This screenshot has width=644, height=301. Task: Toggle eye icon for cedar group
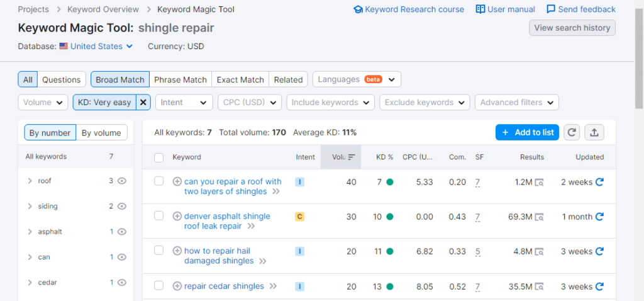(121, 283)
